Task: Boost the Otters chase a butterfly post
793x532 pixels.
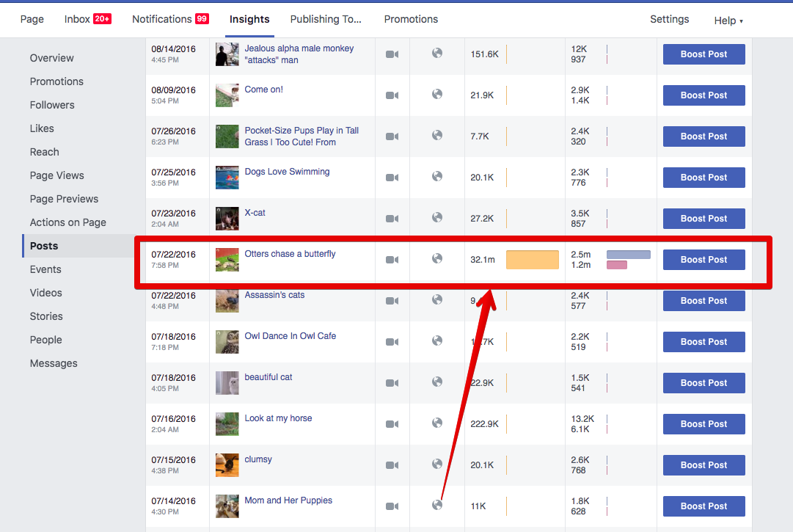Action: pos(704,260)
